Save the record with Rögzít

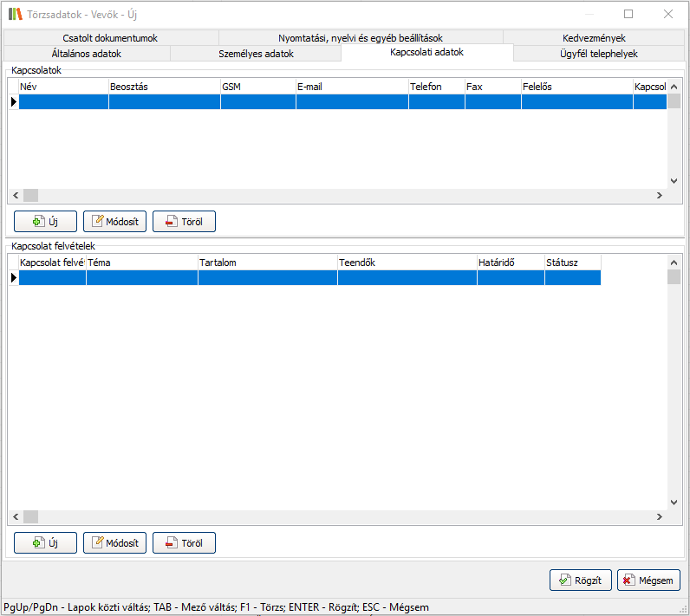pyautogui.click(x=581, y=580)
